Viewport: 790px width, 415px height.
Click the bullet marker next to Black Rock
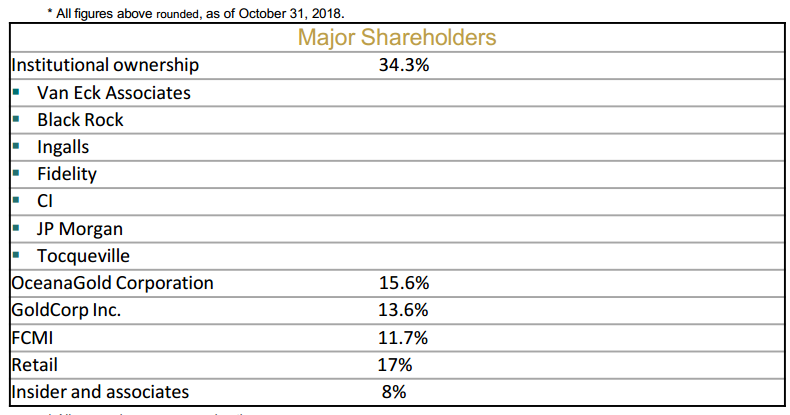[x=18, y=119]
